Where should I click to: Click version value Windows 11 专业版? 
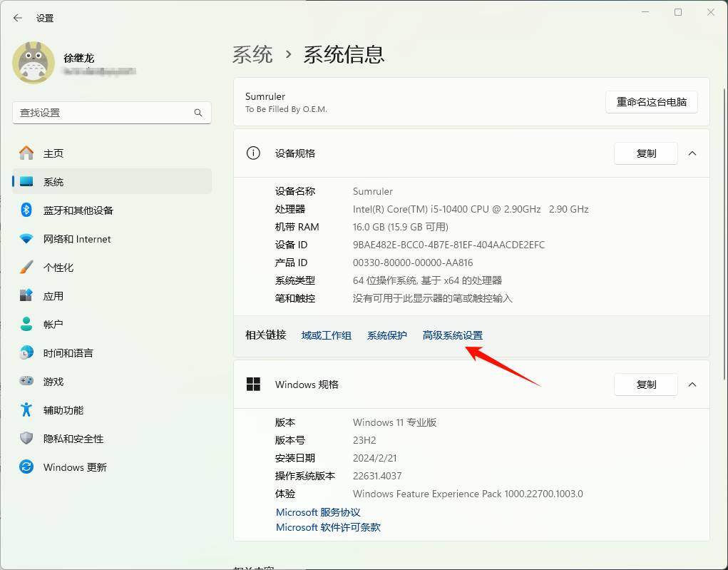tap(394, 422)
